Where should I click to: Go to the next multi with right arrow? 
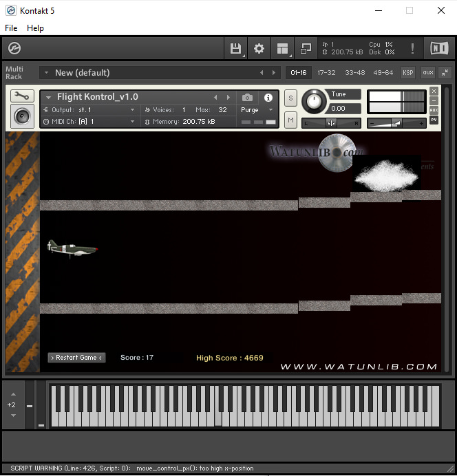pyautogui.click(x=274, y=72)
